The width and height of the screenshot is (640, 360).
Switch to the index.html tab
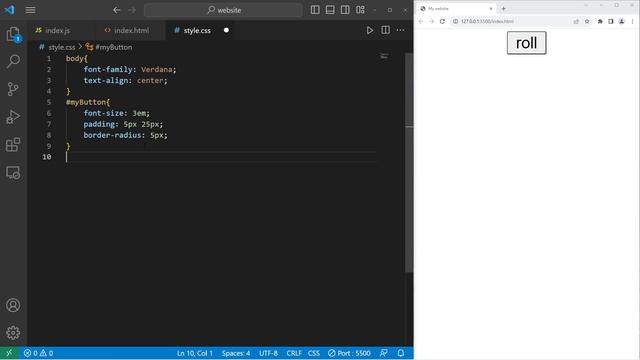[x=131, y=30]
